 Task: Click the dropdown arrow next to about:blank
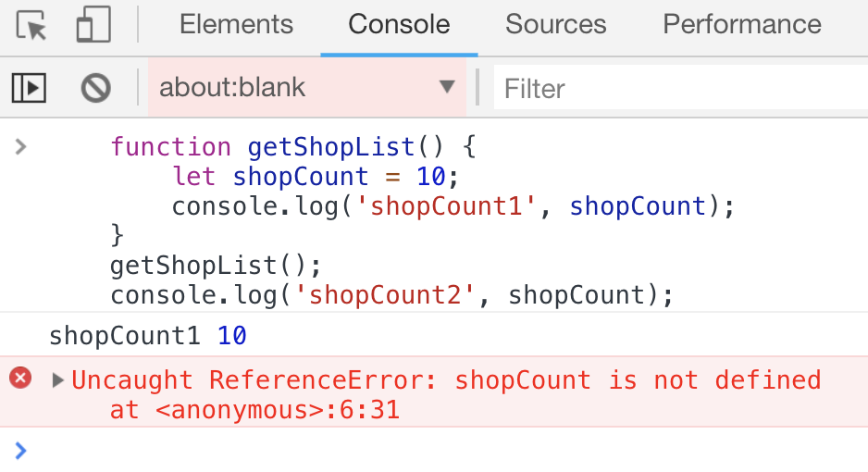(x=447, y=87)
